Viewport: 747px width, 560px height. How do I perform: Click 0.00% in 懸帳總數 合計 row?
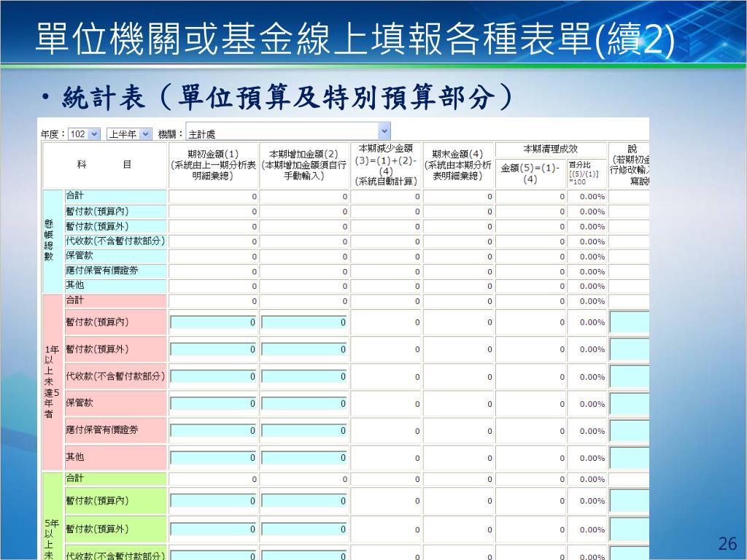[x=592, y=197]
